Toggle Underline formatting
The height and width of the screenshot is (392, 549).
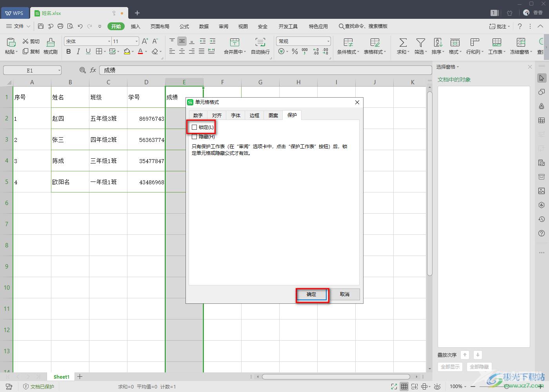88,51
